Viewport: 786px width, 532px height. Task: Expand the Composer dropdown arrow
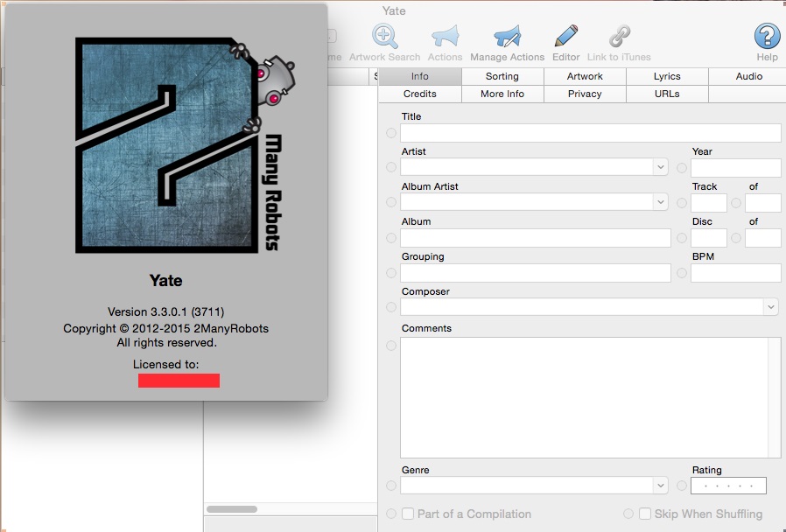[770, 306]
